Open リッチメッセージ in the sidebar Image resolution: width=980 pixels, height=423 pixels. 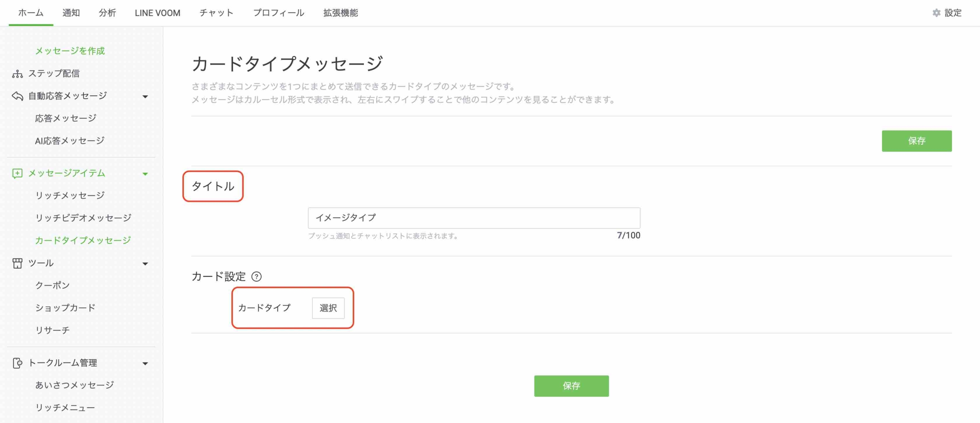coord(70,196)
